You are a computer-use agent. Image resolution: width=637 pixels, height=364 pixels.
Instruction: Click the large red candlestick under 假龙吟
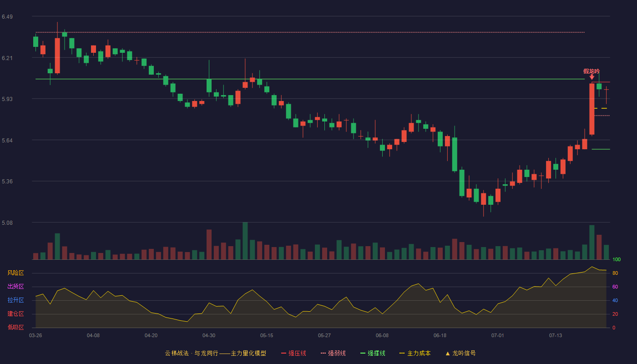[592, 109]
